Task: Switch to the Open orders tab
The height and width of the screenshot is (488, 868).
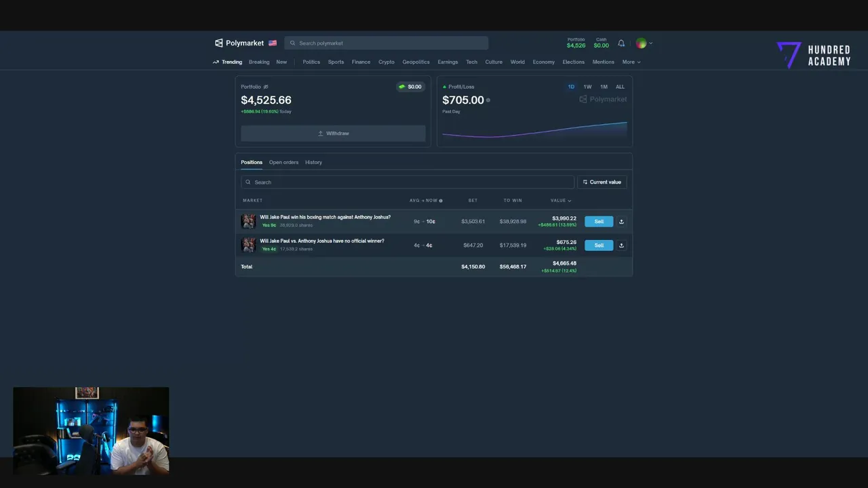Action: click(x=283, y=162)
